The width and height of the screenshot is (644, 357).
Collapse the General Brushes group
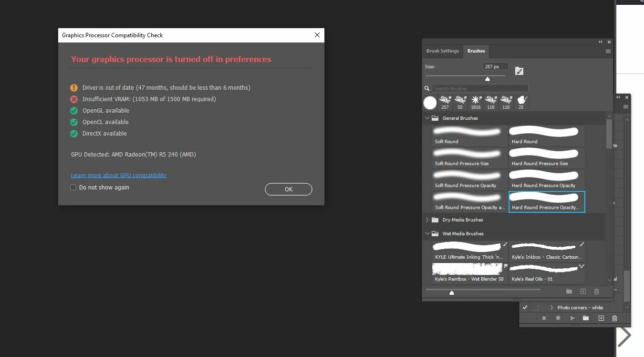tap(427, 118)
